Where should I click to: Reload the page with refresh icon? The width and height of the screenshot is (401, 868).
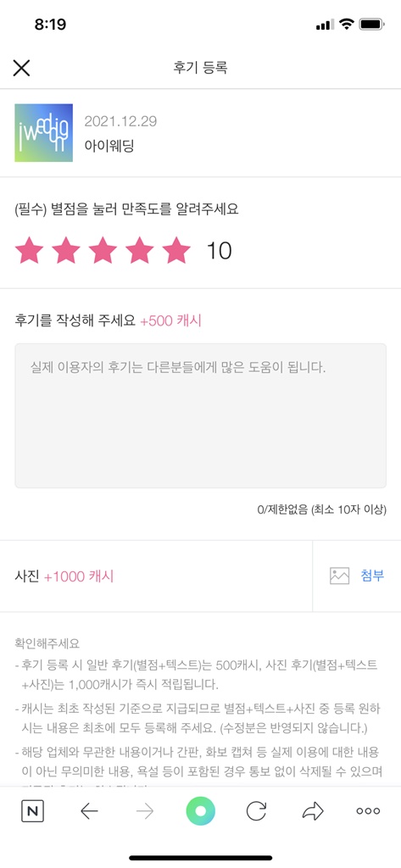[256, 811]
